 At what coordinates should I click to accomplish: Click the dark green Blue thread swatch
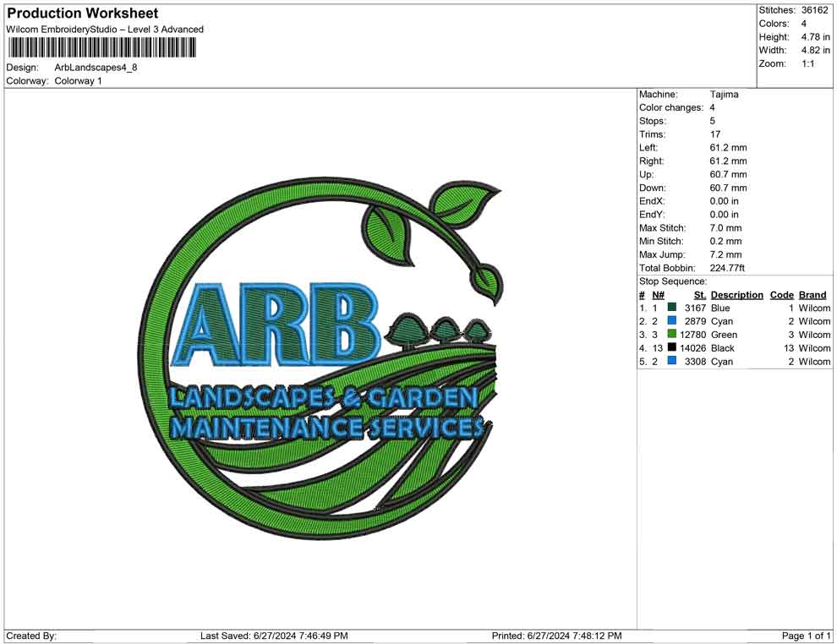click(x=672, y=308)
